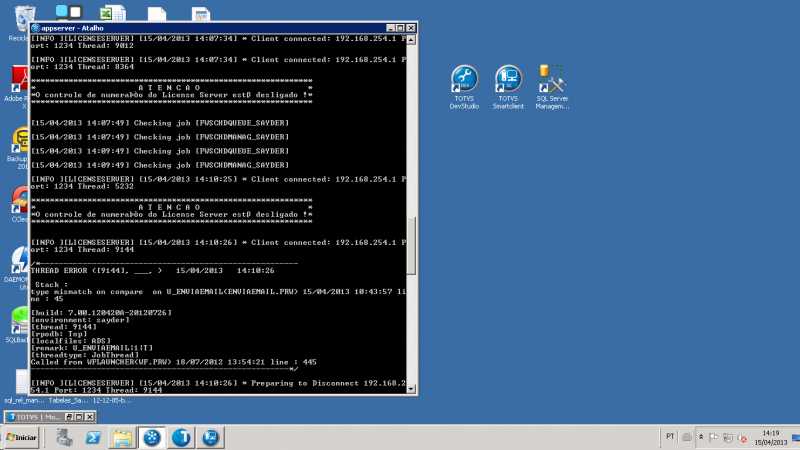This screenshot has height=450, width=800.
Task: Open Server Manager from the taskbar
Action: (x=64, y=437)
